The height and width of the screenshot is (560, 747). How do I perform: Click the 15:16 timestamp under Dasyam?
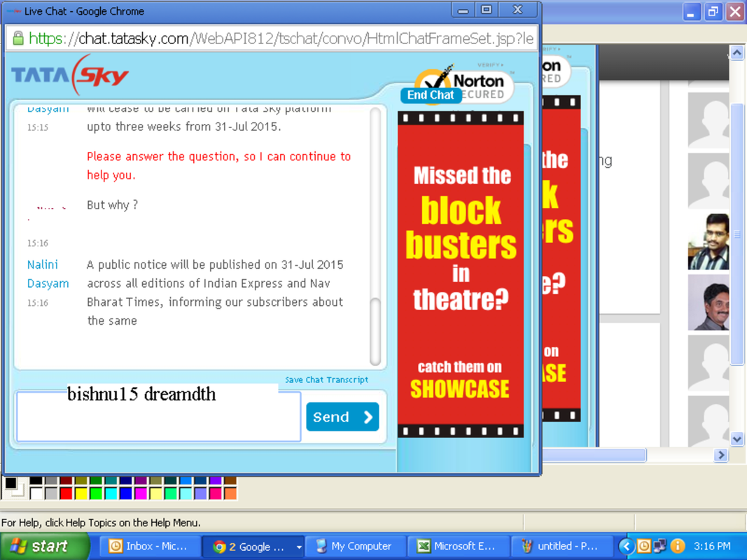tap(38, 303)
